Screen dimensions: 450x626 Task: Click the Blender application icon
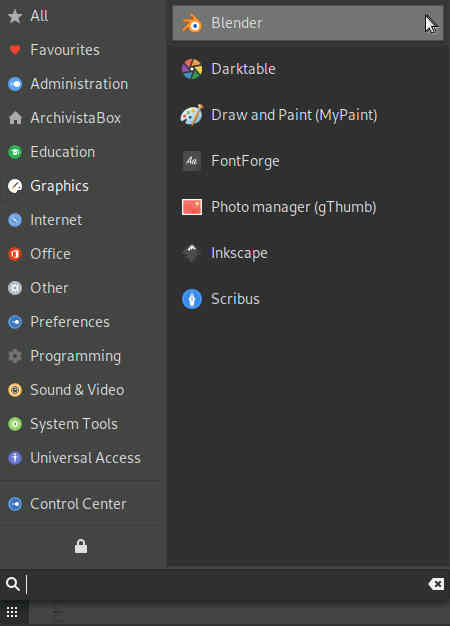coord(192,23)
